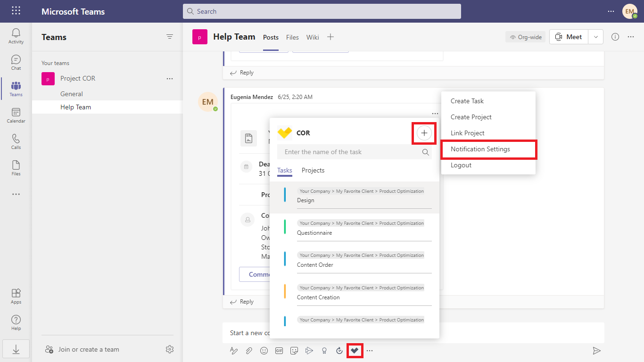The height and width of the screenshot is (362, 644).
Task: Open channel info icon
Action: click(615, 37)
